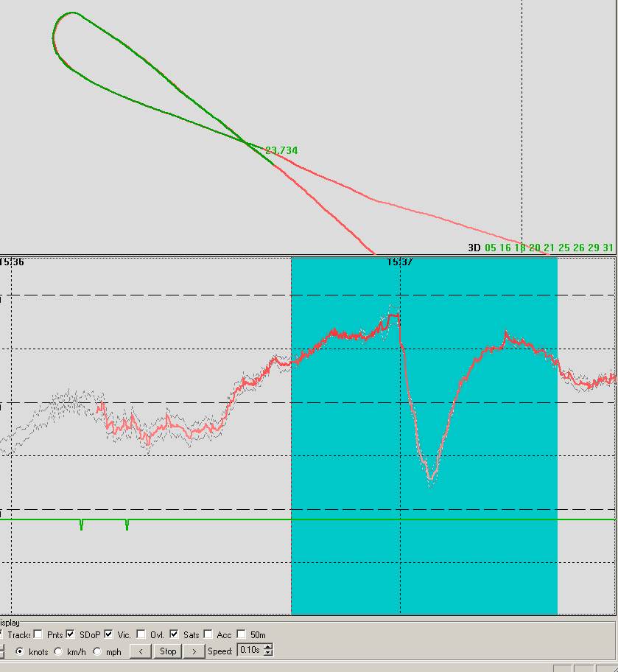The image size is (618, 672).
Task: Untick the Sats checkbox
Action: coord(175,634)
